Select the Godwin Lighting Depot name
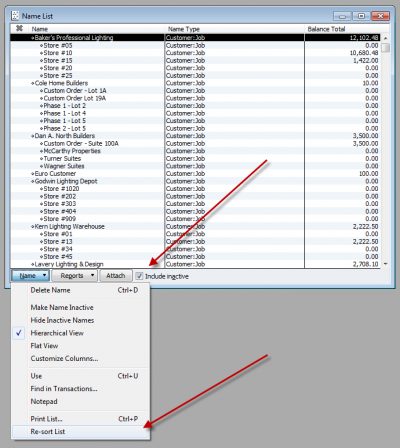The image size is (400, 448). coord(66,181)
